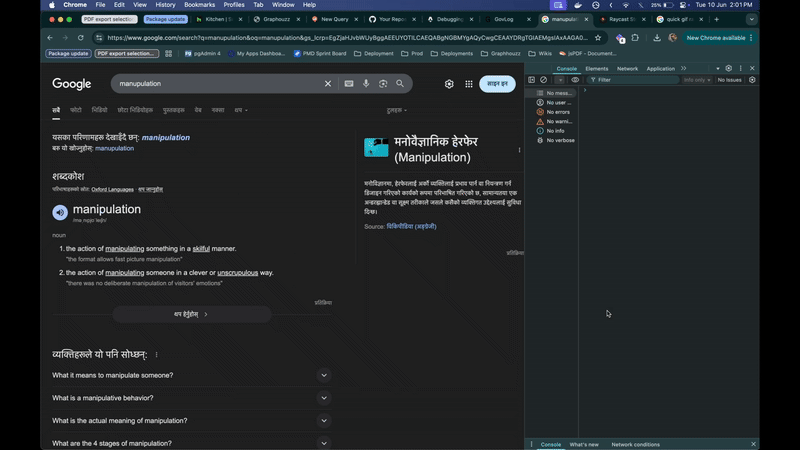This screenshot has height=450, width=800.
Task: Open the History menu in menu bar
Action: pyautogui.click(x=165, y=5)
